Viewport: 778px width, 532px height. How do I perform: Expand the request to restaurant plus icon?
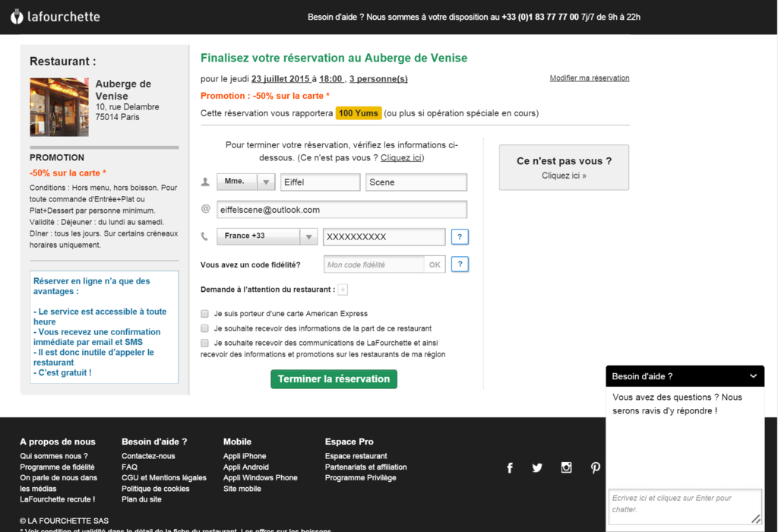343,290
